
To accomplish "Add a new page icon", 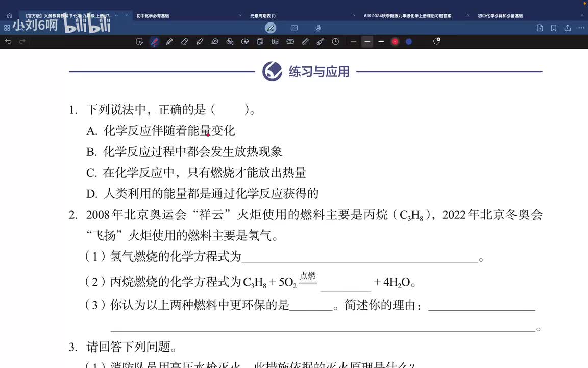I will click(540, 28).
